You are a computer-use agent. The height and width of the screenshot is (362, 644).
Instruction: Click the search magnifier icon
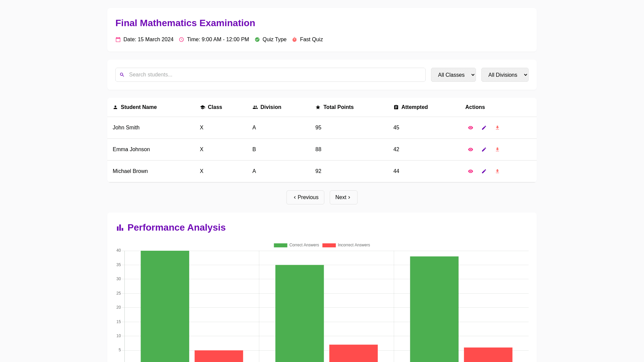coord(122,75)
